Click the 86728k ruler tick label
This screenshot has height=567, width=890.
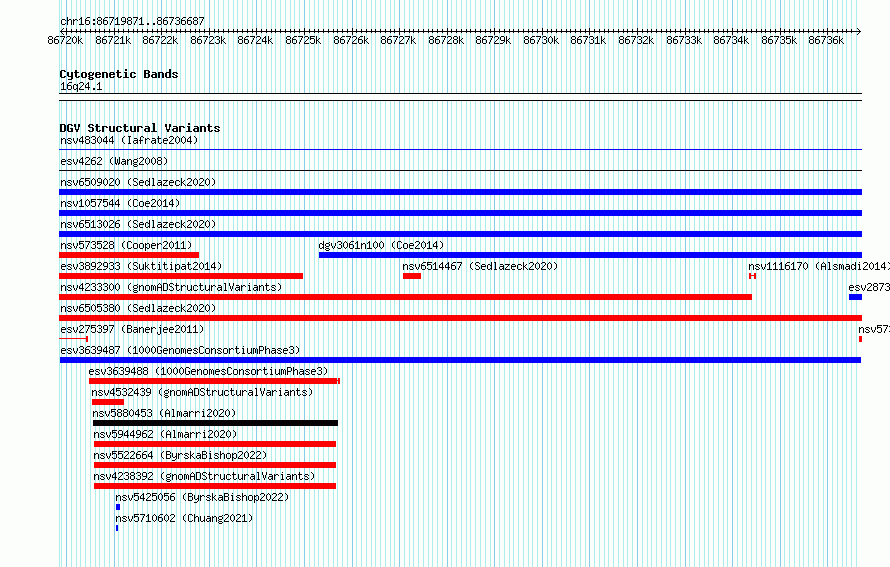[x=446, y=40]
